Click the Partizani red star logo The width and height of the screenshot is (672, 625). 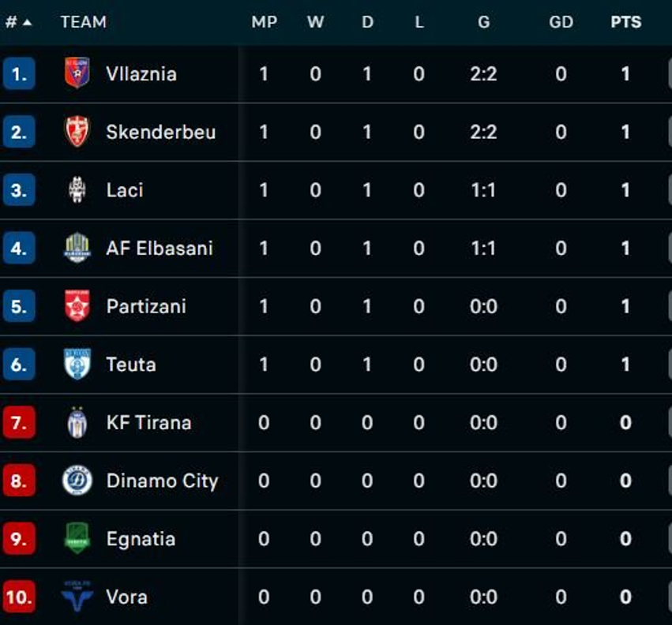tap(77, 306)
